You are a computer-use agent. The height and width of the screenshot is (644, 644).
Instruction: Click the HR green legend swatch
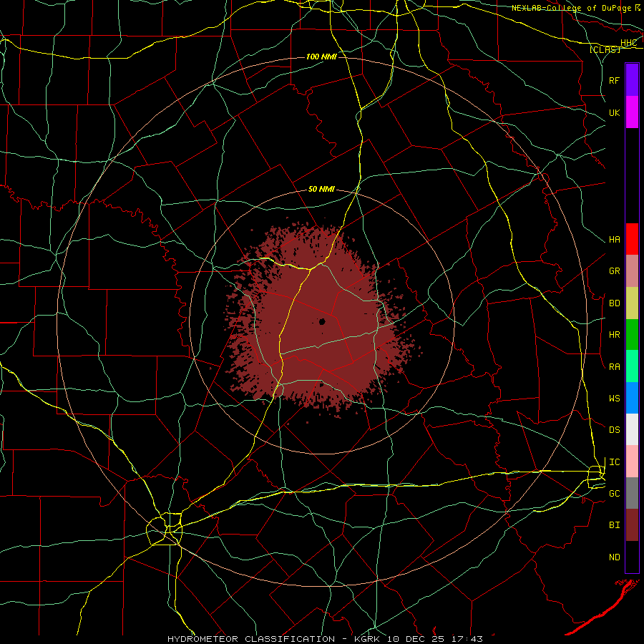click(x=632, y=335)
